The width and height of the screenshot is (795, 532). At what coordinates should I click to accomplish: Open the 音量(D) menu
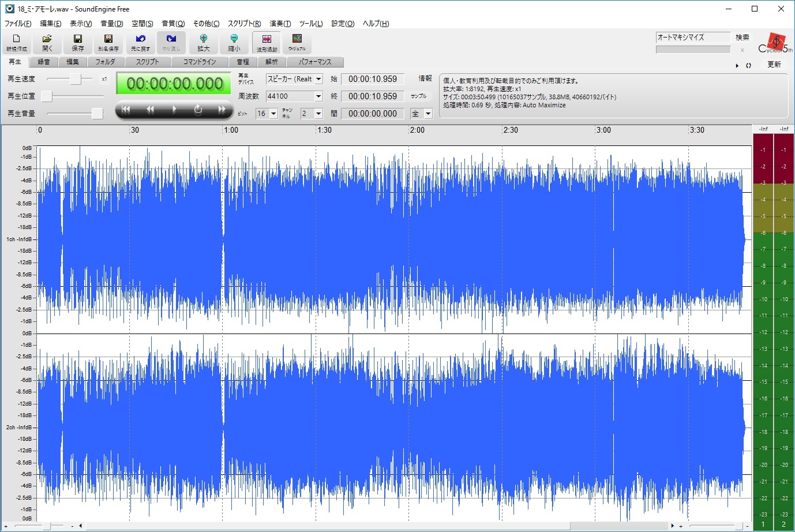click(x=112, y=24)
